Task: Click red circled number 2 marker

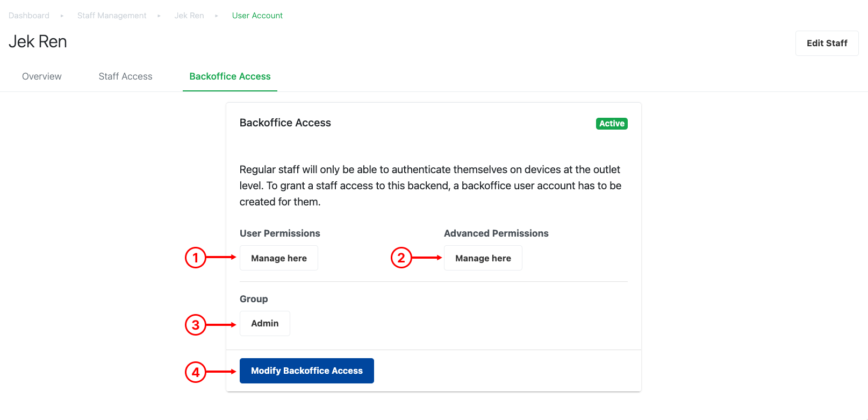Action: click(x=401, y=258)
